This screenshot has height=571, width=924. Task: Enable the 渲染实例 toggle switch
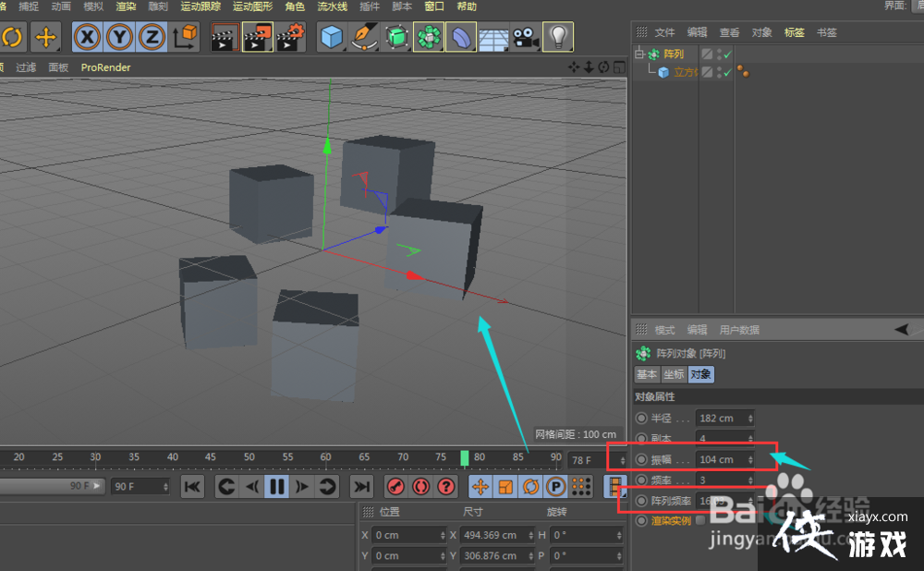click(699, 519)
